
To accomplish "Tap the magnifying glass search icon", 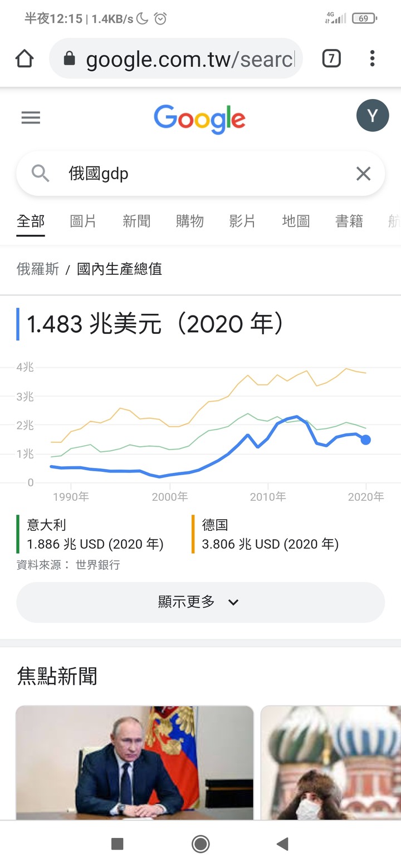I will click(x=40, y=174).
